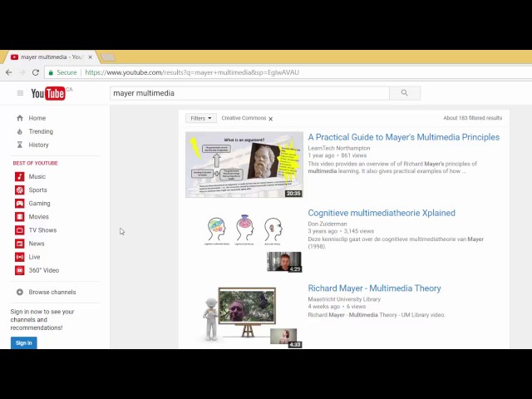
Task: Click the Sports ball icon
Action: pos(20,190)
